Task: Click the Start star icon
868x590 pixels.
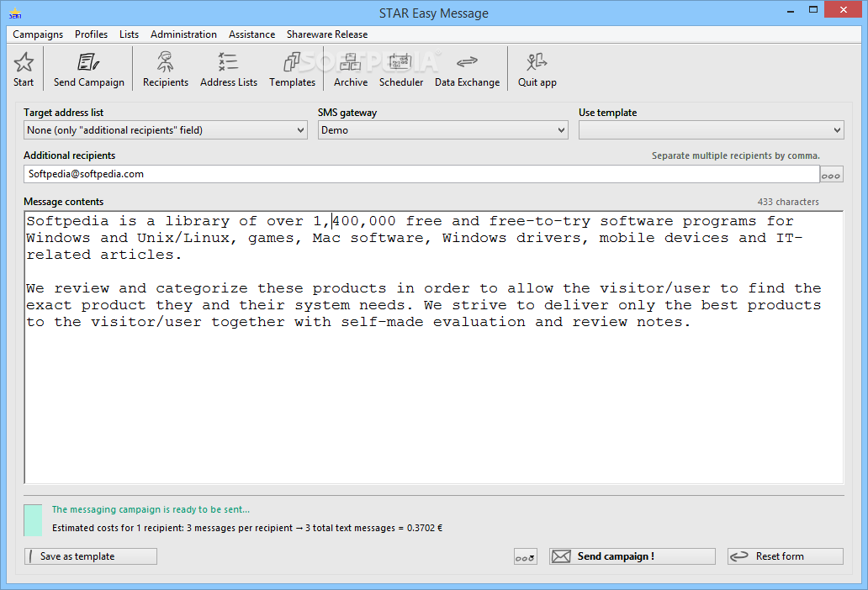Action: click(x=24, y=62)
